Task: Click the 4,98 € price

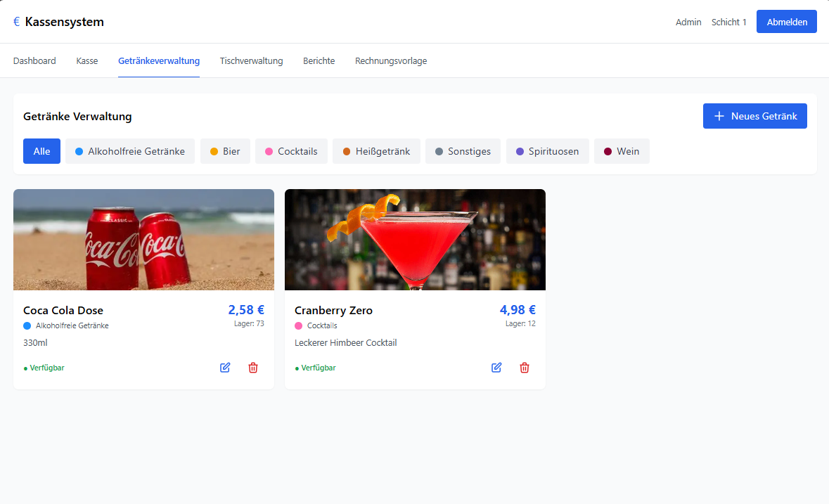Action: (518, 309)
